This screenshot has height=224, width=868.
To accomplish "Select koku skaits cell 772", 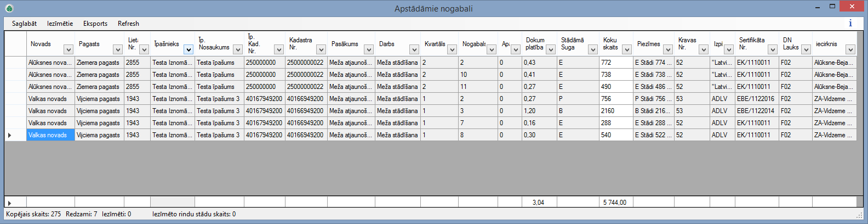I will [616, 63].
